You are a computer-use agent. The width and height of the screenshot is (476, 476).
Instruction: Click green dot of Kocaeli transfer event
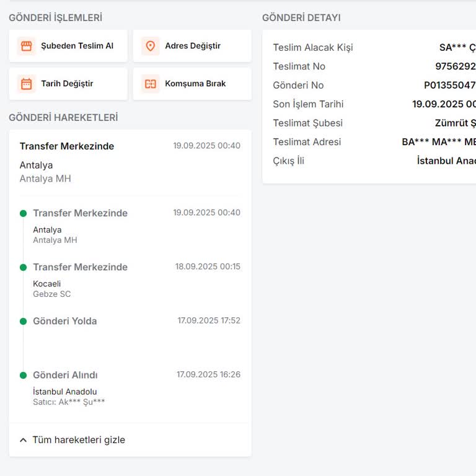point(23,267)
